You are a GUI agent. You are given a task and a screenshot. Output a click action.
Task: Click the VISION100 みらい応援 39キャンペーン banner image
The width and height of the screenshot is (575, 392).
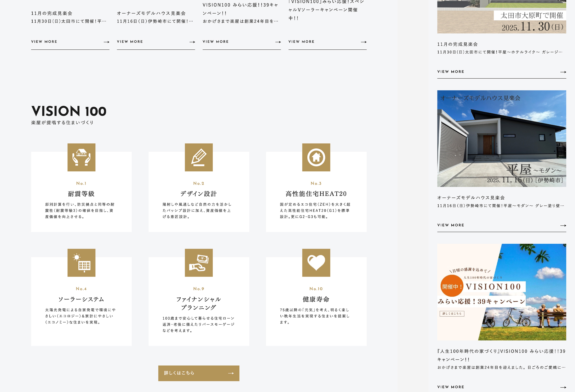point(502,292)
